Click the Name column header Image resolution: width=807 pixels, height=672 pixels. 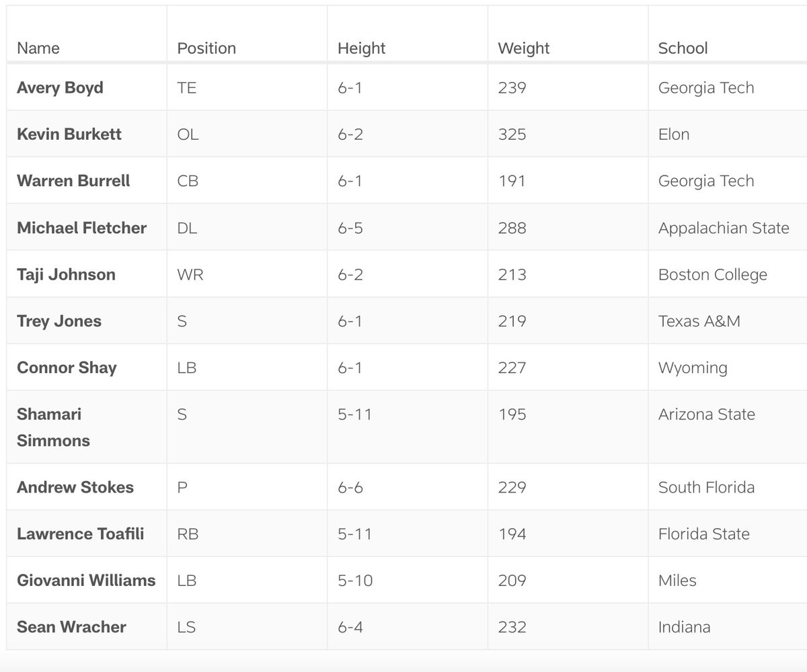click(x=38, y=48)
